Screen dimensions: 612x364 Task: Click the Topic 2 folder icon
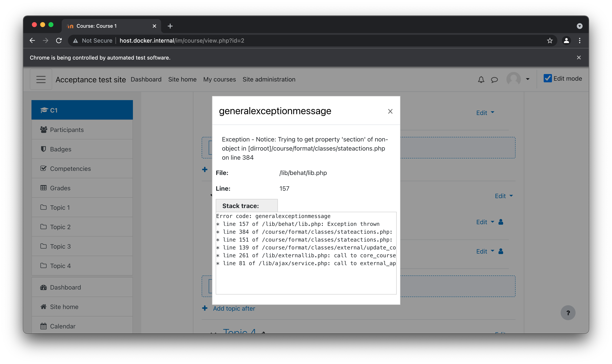pos(43,227)
